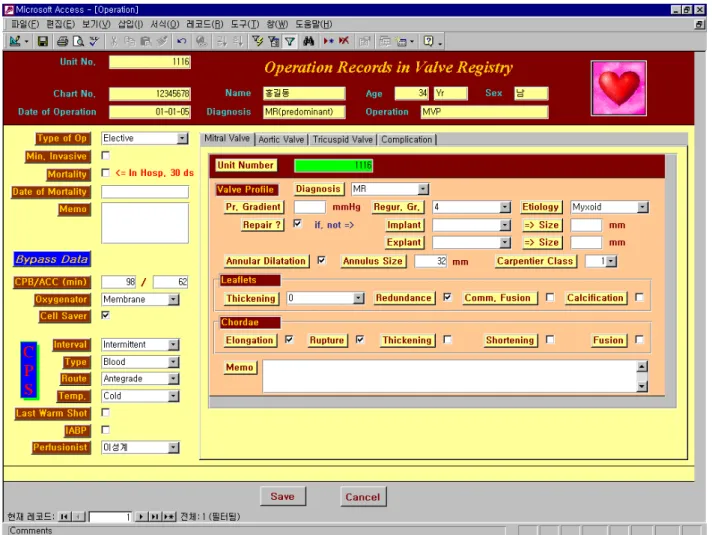Uncheck the Repair ? checkbox
The width and height of the screenshot is (712, 535).
pyautogui.click(x=297, y=223)
